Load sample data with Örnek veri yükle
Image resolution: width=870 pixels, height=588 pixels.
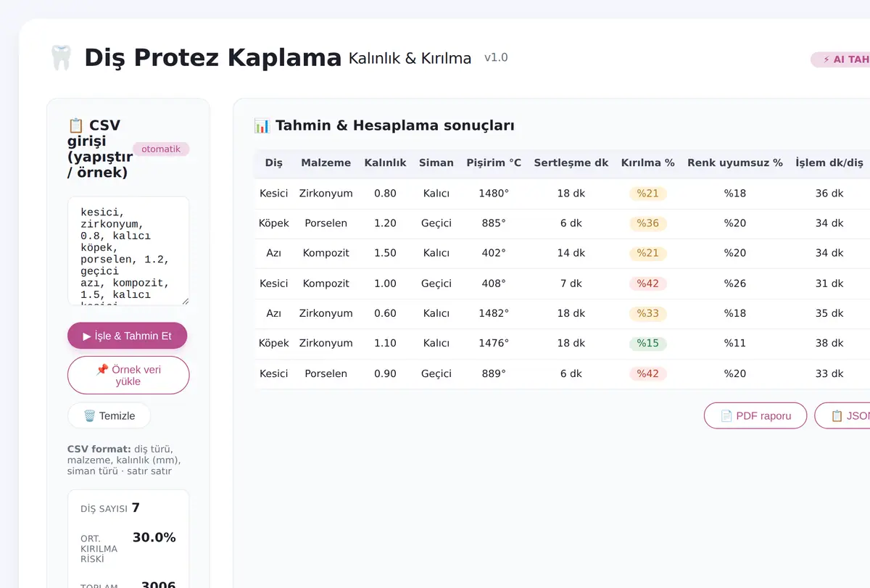[128, 375]
